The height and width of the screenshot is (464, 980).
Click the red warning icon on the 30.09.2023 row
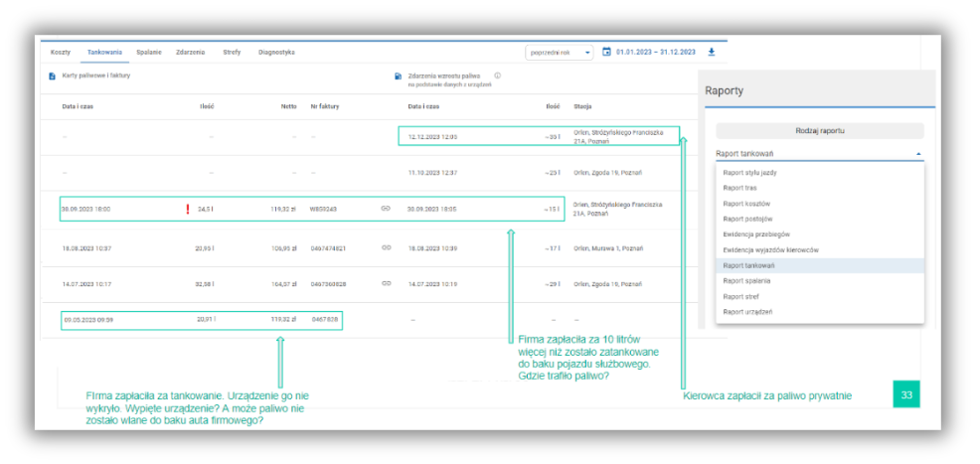187,210
